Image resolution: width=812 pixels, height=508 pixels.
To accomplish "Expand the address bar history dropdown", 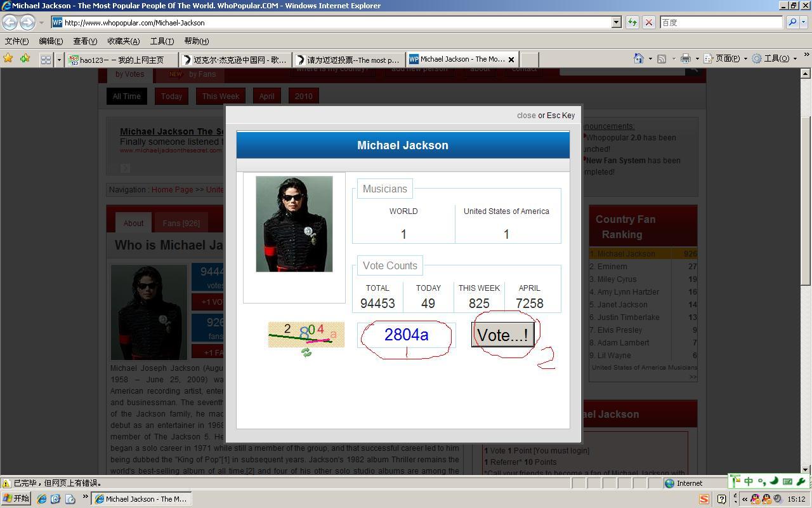I will (615, 22).
